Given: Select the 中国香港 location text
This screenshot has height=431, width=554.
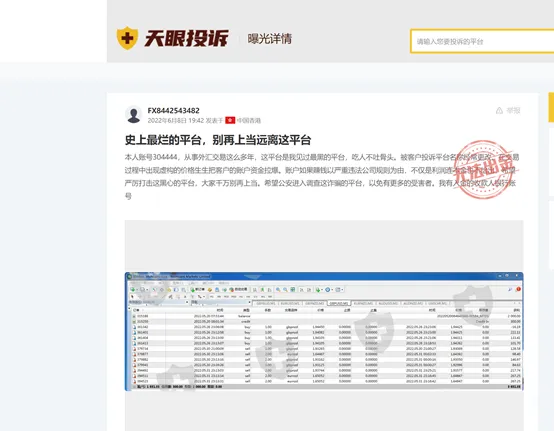Looking at the screenshot, I should click(249, 120).
